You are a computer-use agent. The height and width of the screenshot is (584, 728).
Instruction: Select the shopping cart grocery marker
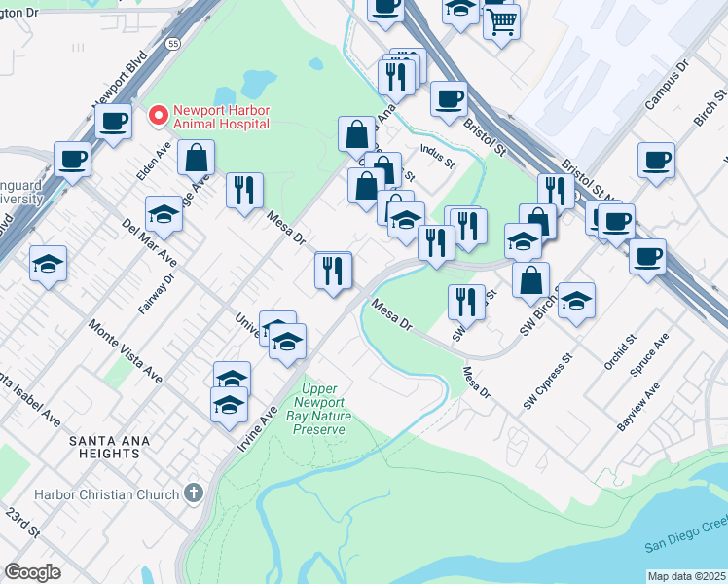click(501, 24)
